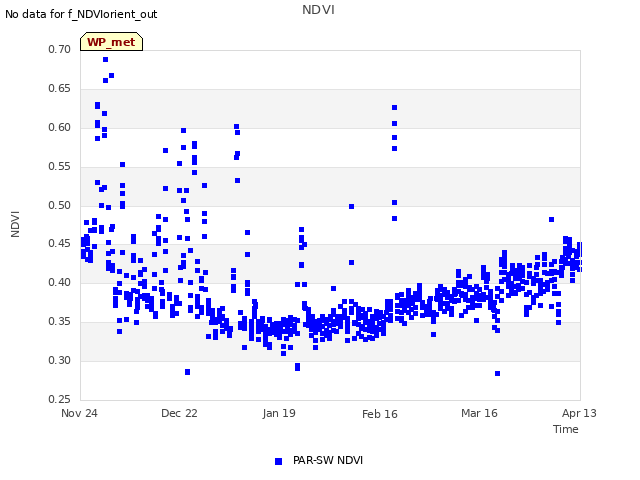Click the Mar 16 x-axis tick label
This screenshot has width=640, height=480.
point(479,413)
